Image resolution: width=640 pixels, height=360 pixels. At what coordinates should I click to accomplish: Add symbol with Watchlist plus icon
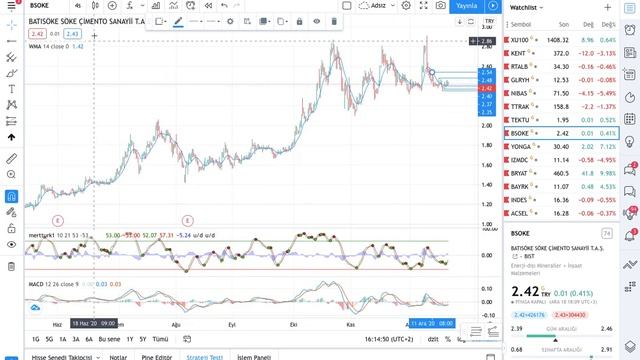607,7
